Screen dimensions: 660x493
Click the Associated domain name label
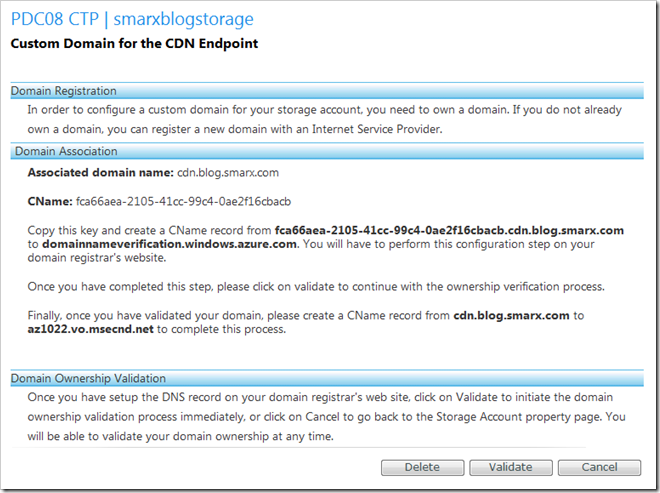pyautogui.click(x=101, y=173)
